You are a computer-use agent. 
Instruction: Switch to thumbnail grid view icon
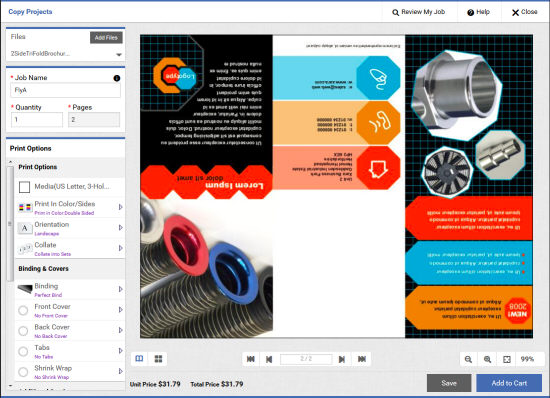[158, 359]
